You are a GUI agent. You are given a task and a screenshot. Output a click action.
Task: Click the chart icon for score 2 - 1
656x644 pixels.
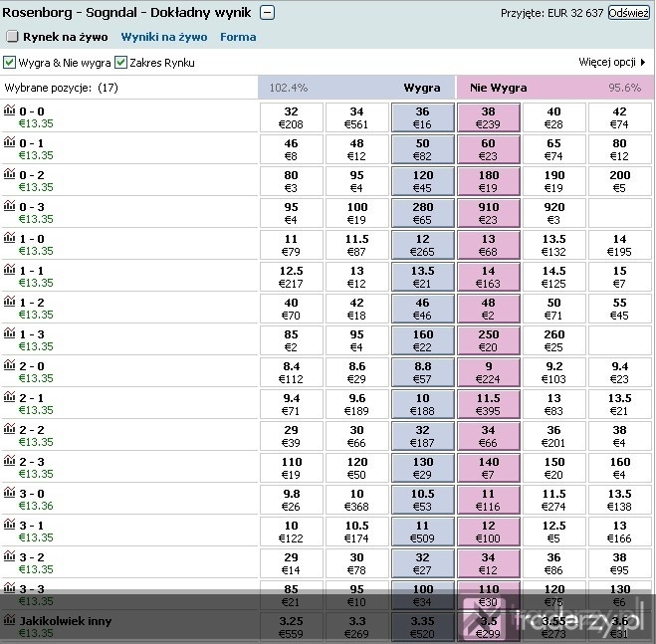[9, 396]
